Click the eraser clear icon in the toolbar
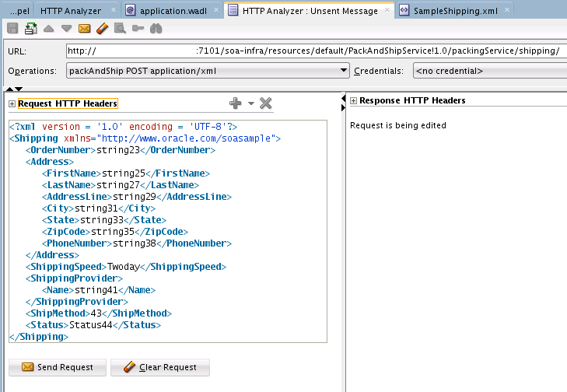 click(103, 29)
